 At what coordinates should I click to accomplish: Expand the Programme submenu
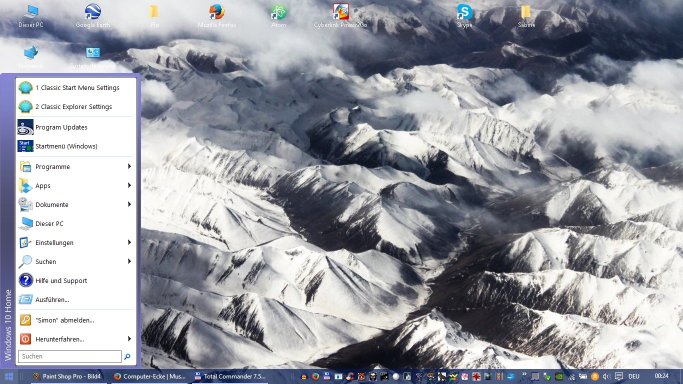pyautogui.click(x=75, y=166)
